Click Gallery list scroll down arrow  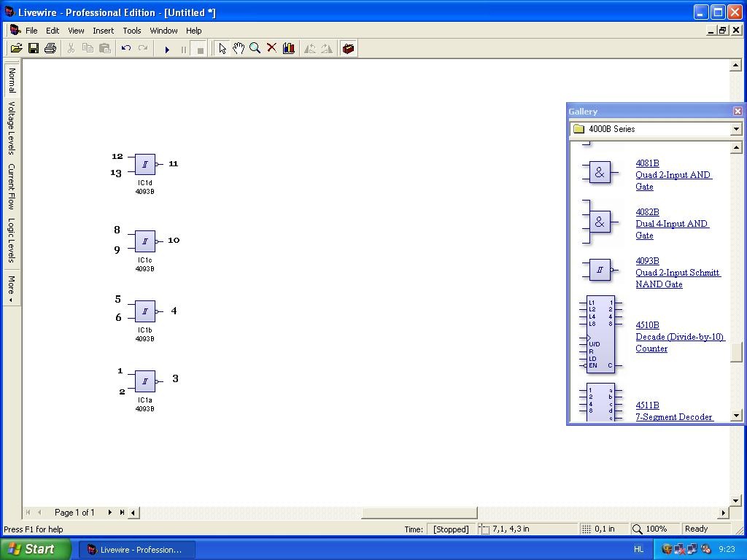click(x=736, y=416)
